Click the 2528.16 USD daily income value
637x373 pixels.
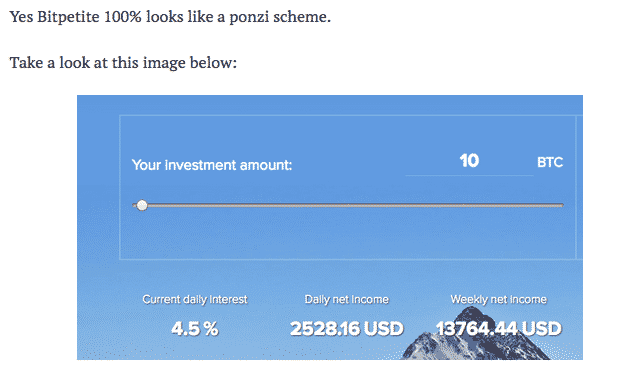[x=347, y=328]
